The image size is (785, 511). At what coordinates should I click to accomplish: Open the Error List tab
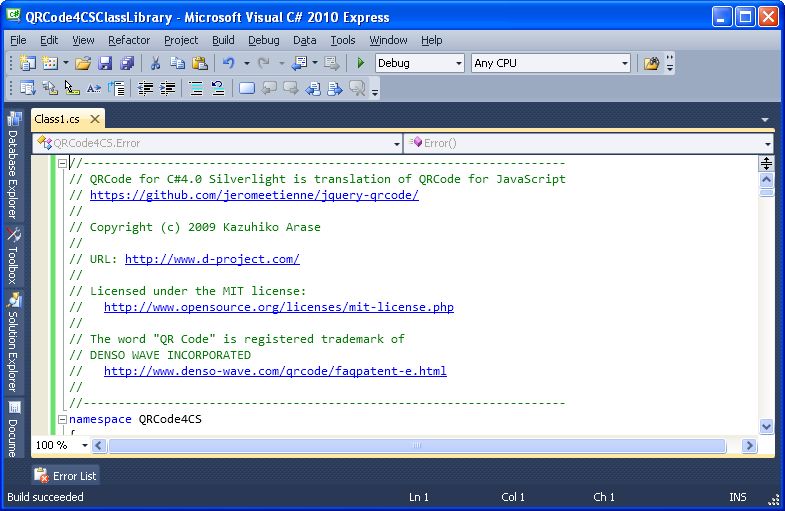coord(66,476)
